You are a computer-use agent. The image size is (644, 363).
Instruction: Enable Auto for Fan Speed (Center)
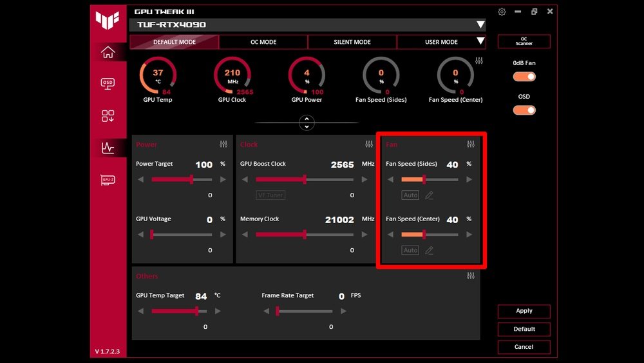click(x=410, y=250)
